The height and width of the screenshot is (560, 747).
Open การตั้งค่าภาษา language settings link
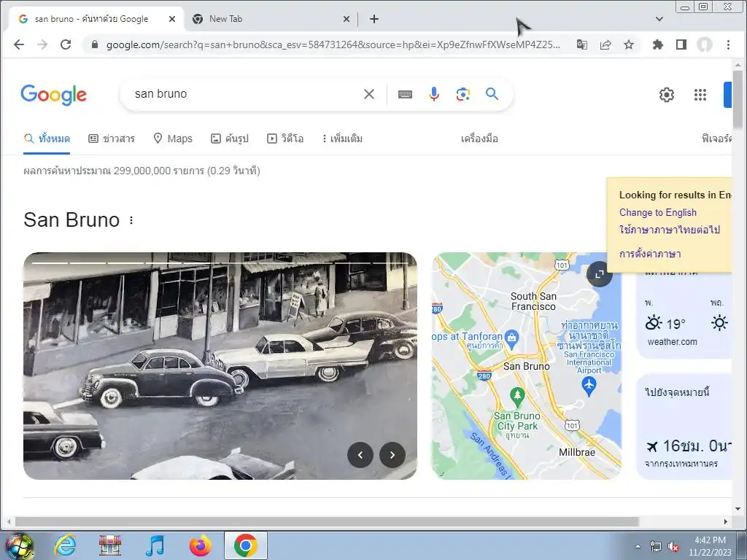[x=650, y=253]
